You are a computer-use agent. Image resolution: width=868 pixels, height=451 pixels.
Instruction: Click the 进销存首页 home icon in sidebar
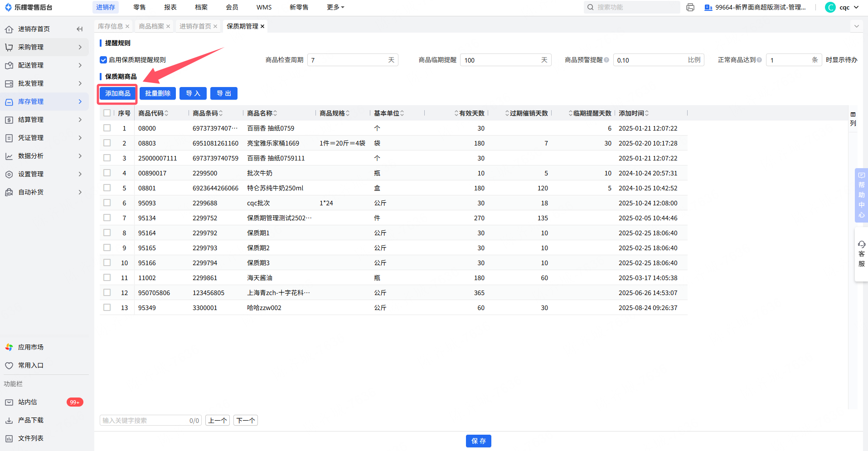point(9,29)
